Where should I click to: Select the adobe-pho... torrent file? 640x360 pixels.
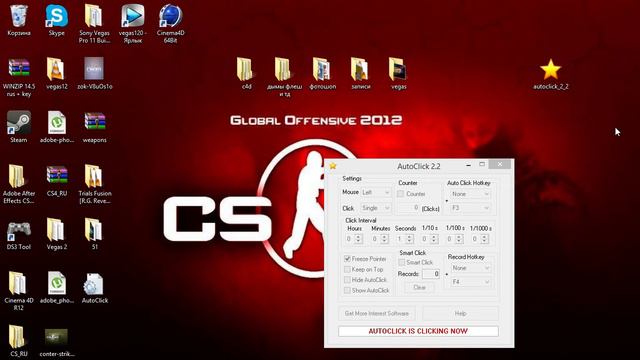[57, 127]
